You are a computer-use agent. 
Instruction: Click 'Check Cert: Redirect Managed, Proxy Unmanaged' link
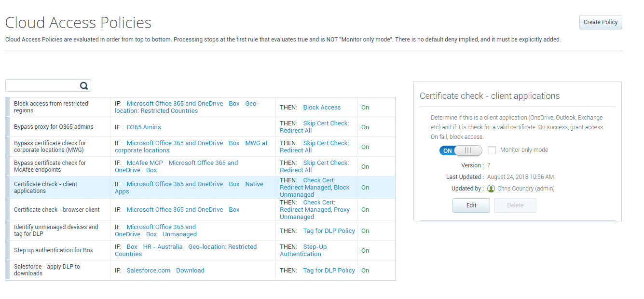pyautogui.click(x=315, y=210)
